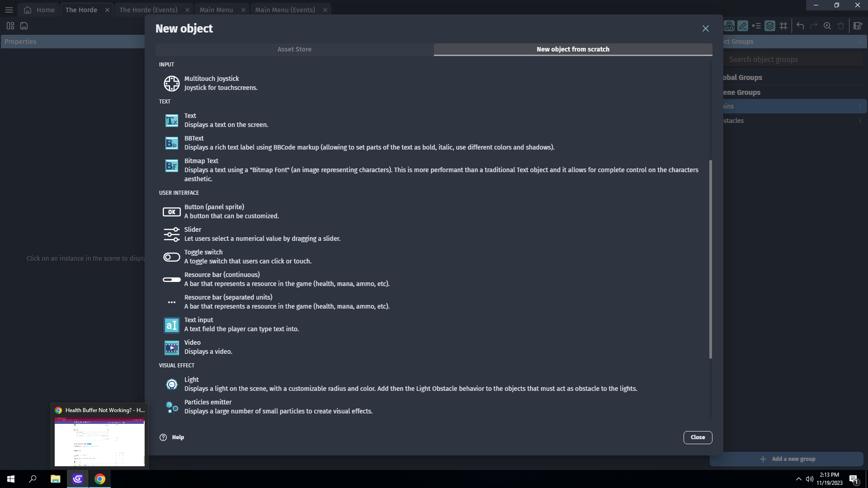The width and height of the screenshot is (868, 488).
Task: Select the BBText object icon
Action: click(171, 143)
